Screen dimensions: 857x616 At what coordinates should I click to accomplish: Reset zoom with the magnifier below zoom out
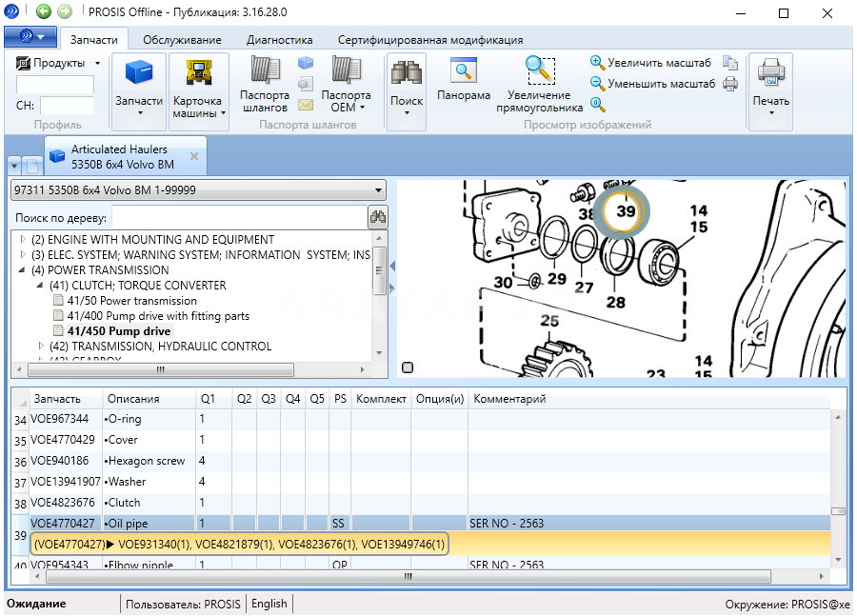coord(597,104)
